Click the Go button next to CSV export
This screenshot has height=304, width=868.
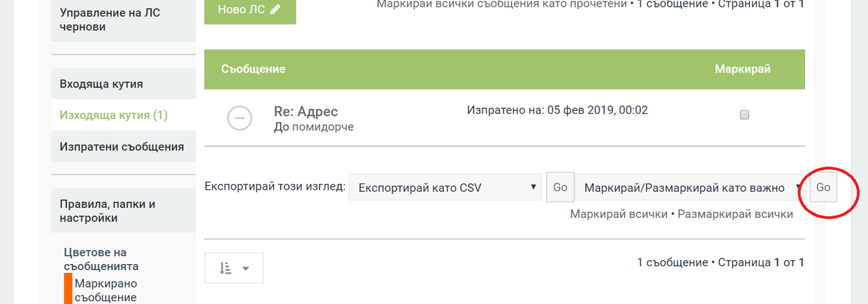pos(560,188)
